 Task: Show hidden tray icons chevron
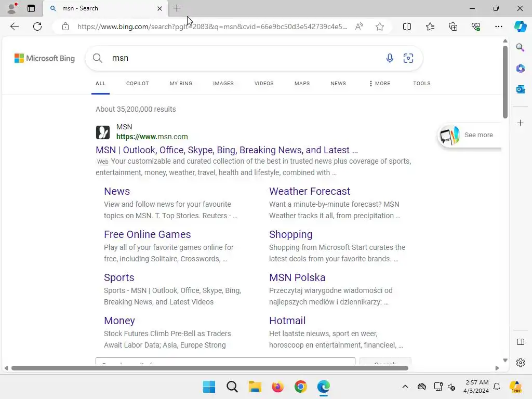point(405,387)
